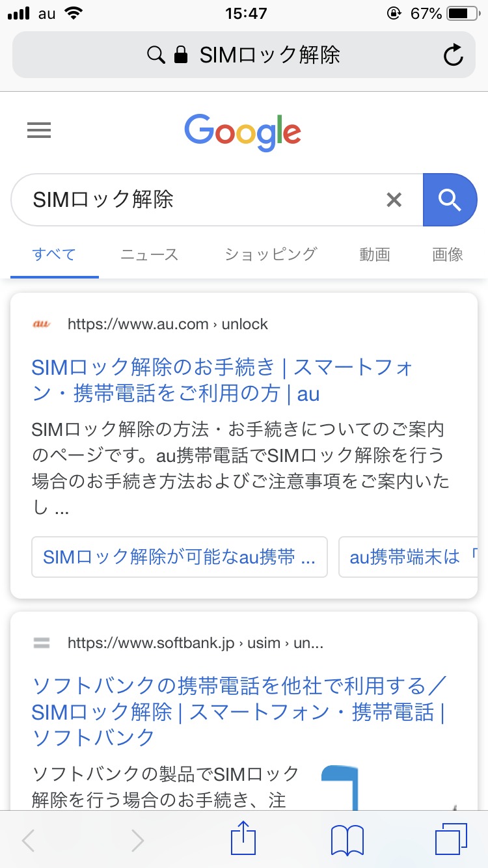Select the 画像 search tab
488x868 pixels.
pos(448,254)
